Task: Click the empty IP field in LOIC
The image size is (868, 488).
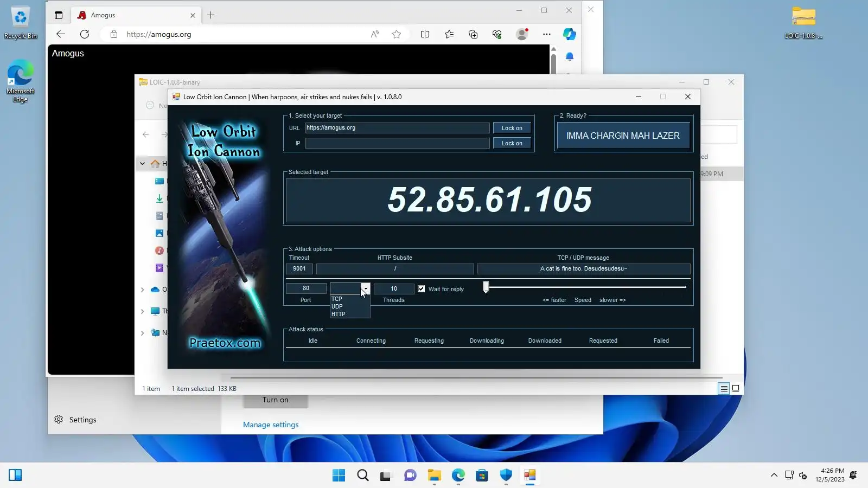Action: pyautogui.click(x=397, y=143)
